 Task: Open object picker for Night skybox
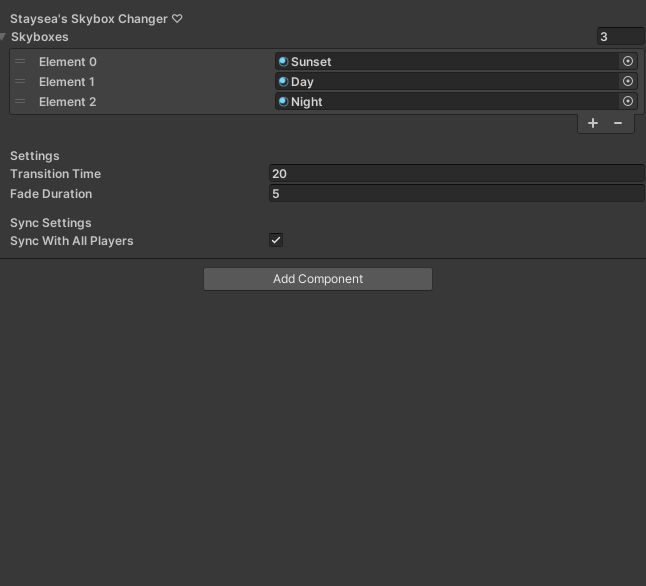coord(628,101)
